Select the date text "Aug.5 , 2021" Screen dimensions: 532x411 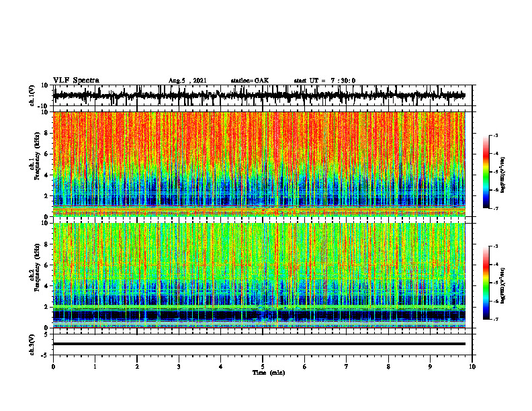[187, 81]
